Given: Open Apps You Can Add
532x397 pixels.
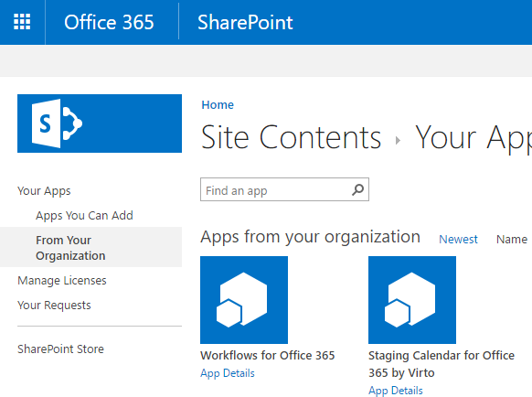Looking at the screenshot, I should pyautogui.click(x=84, y=215).
